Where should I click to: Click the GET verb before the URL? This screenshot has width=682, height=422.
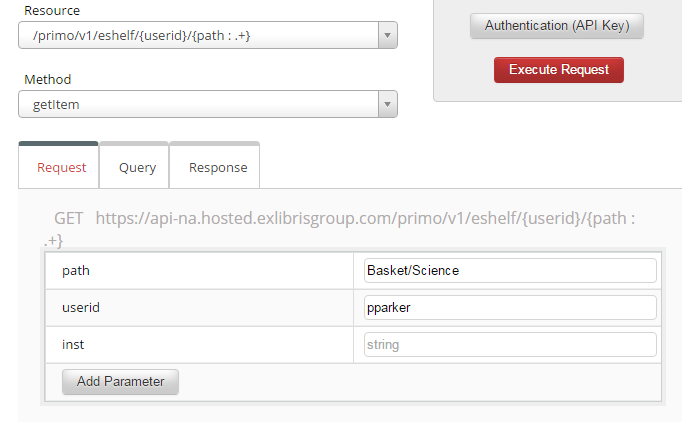tap(69, 218)
